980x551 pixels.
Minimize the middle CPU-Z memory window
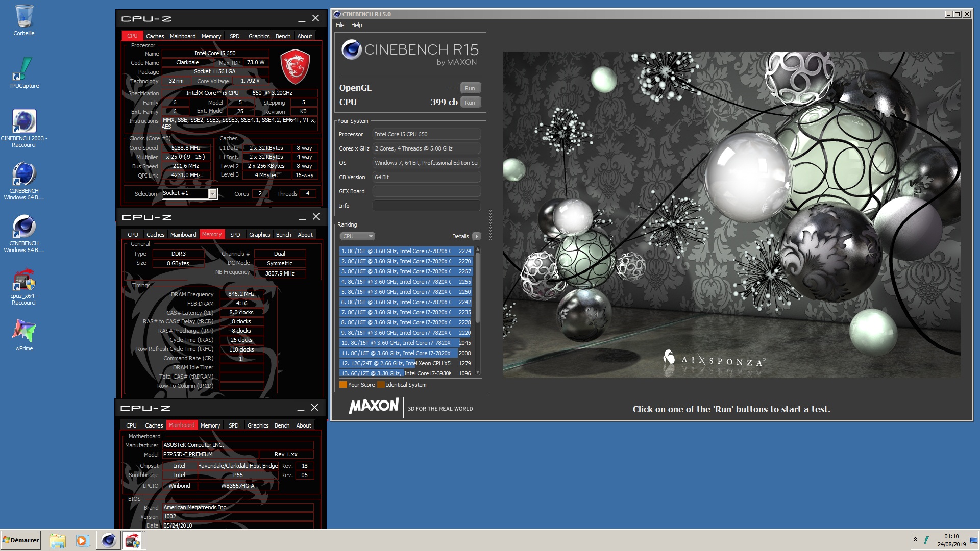click(x=302, y=217)
